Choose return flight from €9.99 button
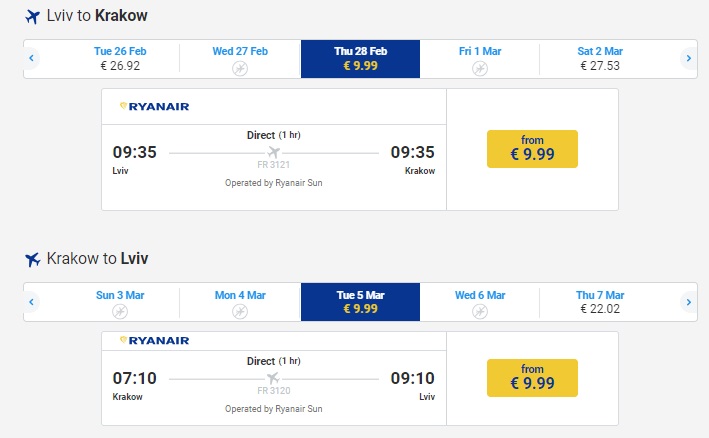The height and width of the screenshot is (438, 709). point(532,377)
